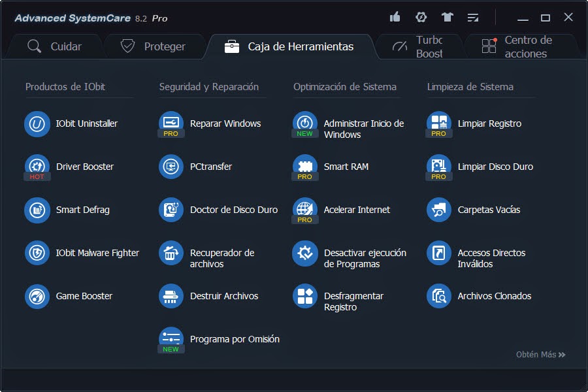Switch to the Proteger tab
Screen dimensions: 588x392
(153, 46)
